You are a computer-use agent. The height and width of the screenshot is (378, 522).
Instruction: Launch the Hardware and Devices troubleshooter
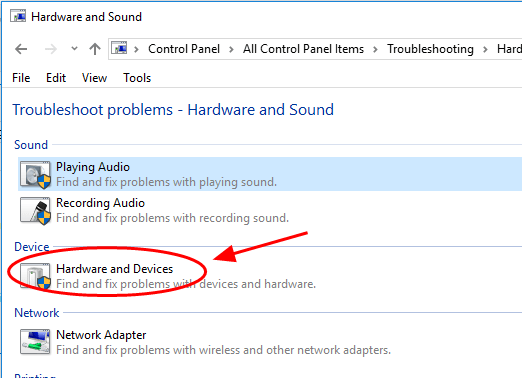[114, 269]
